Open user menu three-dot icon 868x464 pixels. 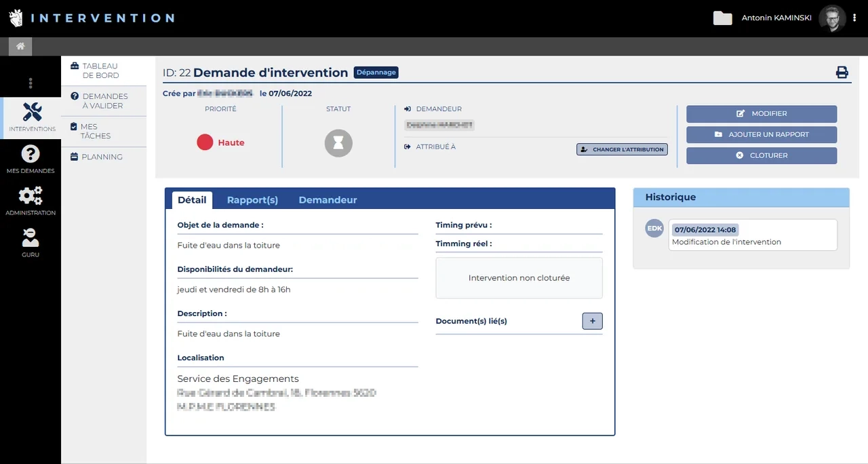point(854,18)
